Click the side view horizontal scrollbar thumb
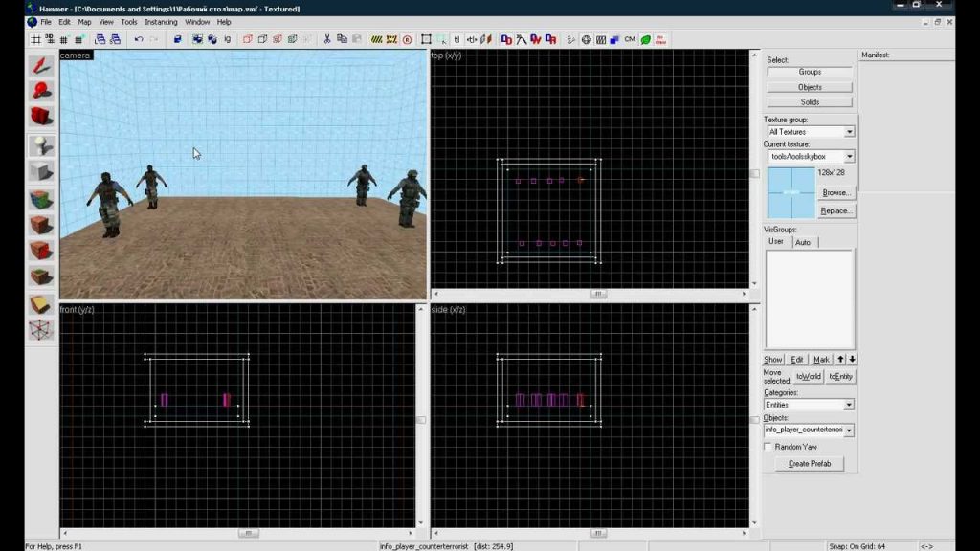The image size is (980, 551). pyautogui.click(x=598, y=533)
